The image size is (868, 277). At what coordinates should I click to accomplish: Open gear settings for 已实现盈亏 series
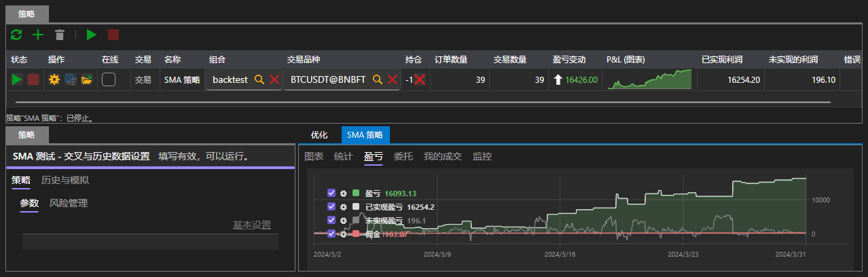pos(344,206)
